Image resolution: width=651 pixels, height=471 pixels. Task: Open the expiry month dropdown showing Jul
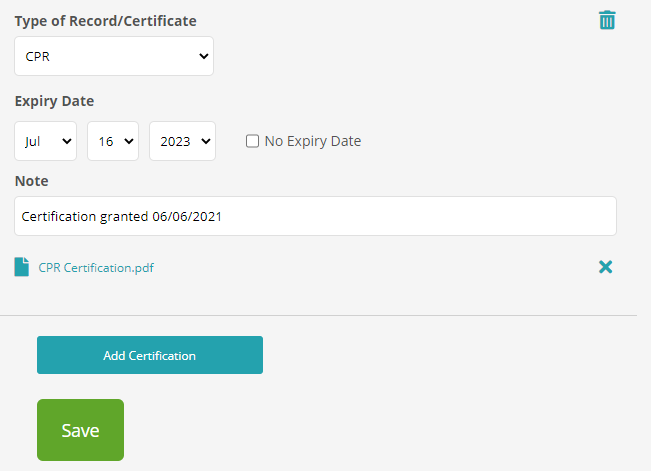(45, 141)
